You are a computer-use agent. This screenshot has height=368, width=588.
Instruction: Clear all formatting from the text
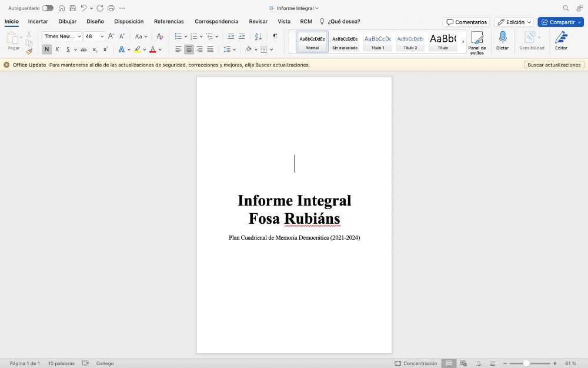pyautogui.click(x=160, y=36)
